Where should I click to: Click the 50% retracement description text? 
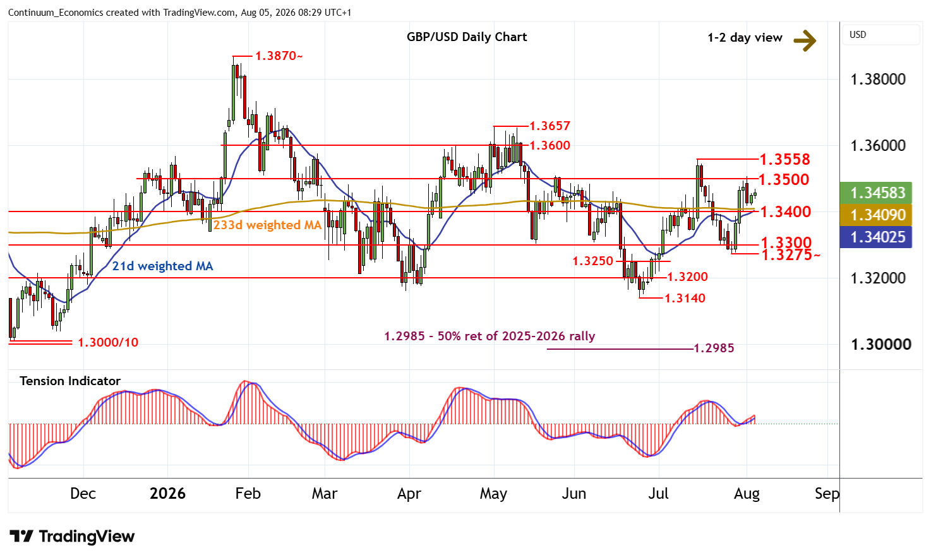[490, 337]
